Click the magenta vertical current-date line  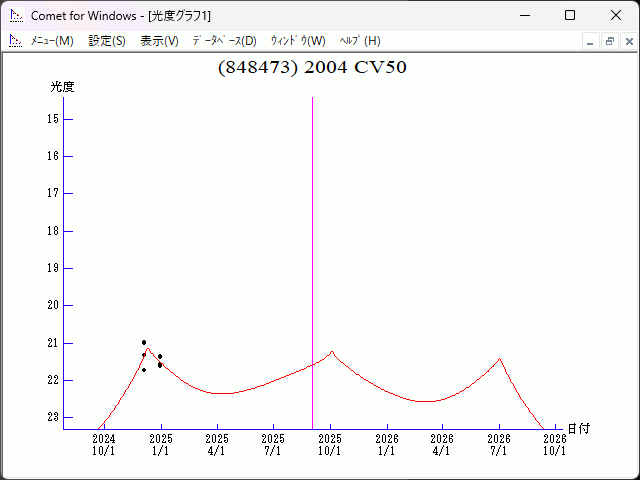[x=312, y=250]
